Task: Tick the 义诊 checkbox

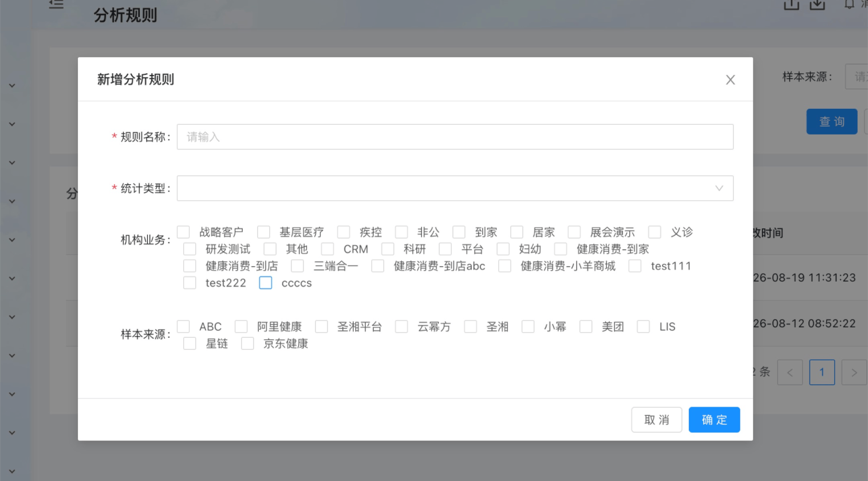Action: [654, 232]
